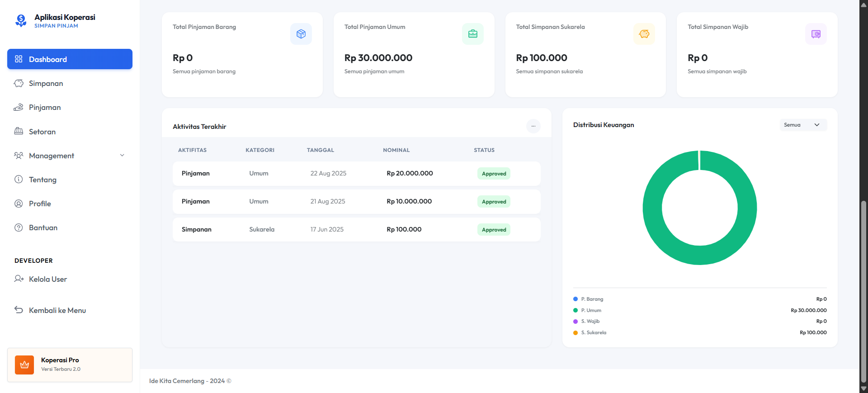
Task: Click Approved status for 22 Aug 2025 row
Action: (x=494, y=174)
